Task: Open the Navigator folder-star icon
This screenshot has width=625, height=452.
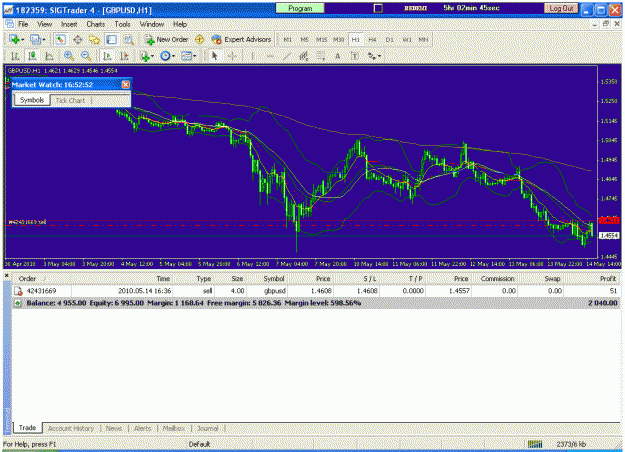Action: (94, 39)
